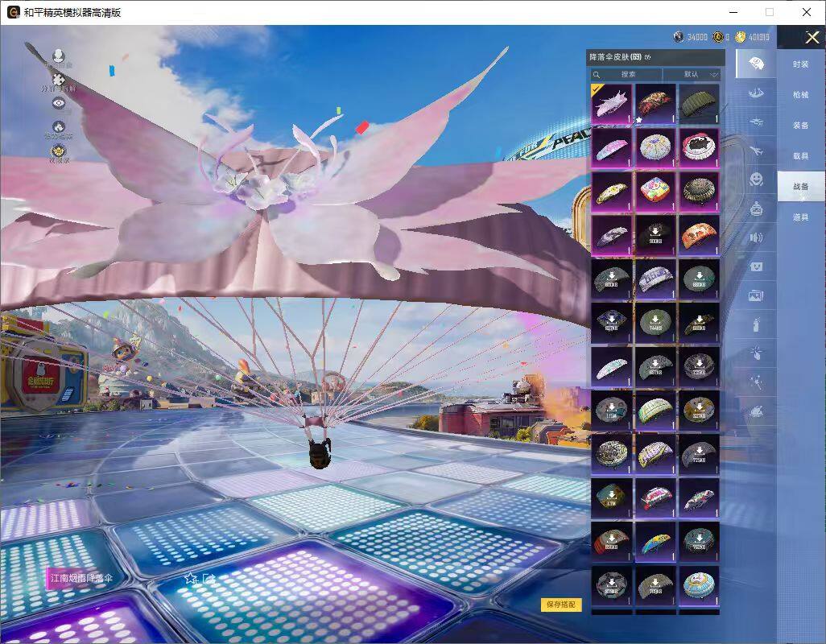The width and height of the screenshot is (826, 644).
Task: Expand the 默认 sort dropdown
Action: point(691,74)
